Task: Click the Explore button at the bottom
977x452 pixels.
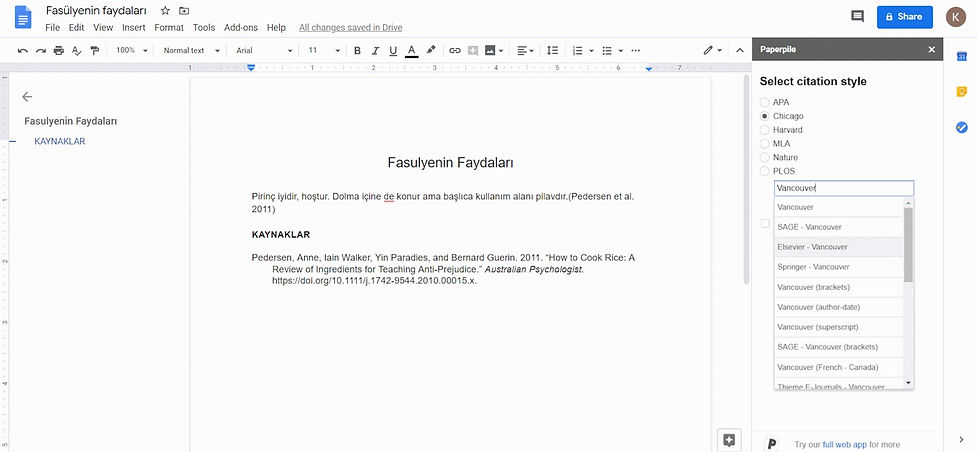Action: coord(729,440)
